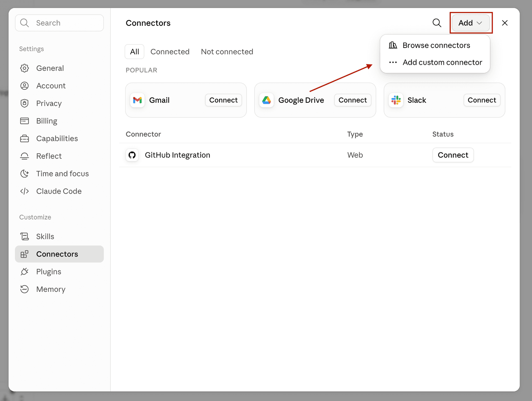This screenshot has width=532, height=401.
Task: Click the Privacy shield icon
Action: [x=24, y=103]
